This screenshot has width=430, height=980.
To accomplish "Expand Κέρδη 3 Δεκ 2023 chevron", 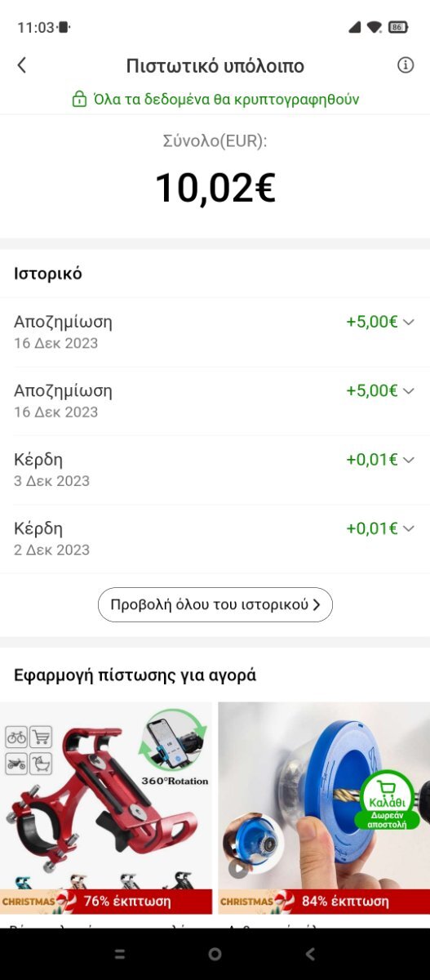I will (409, 460).
